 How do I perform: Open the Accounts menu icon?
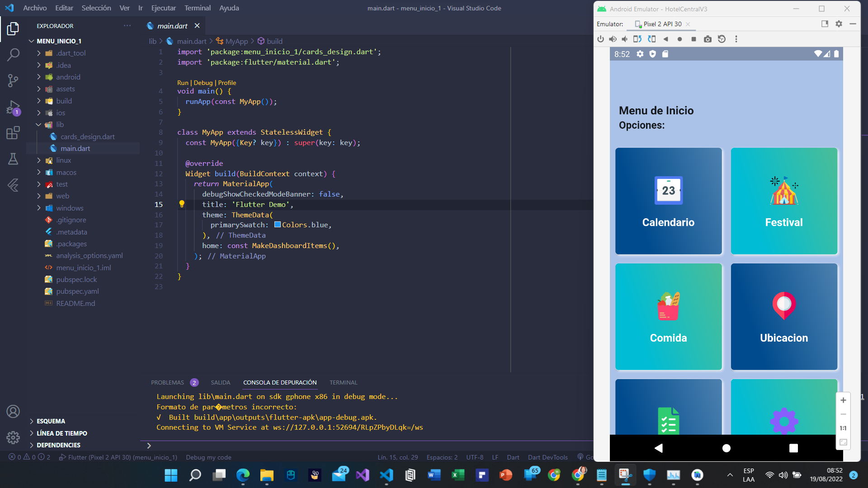13,412
